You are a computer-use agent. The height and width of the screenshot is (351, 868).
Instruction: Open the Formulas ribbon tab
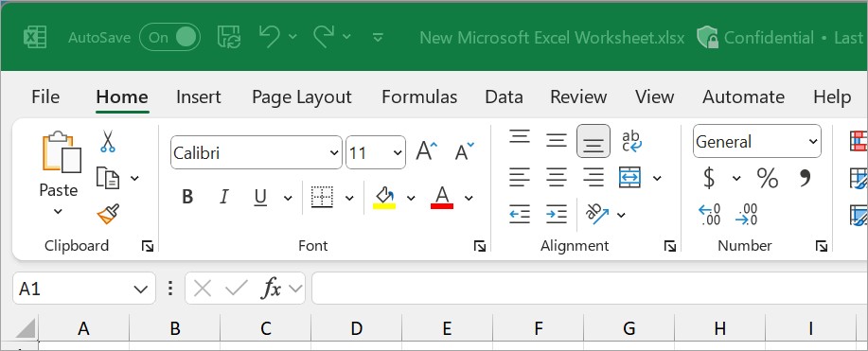(419, 97)
